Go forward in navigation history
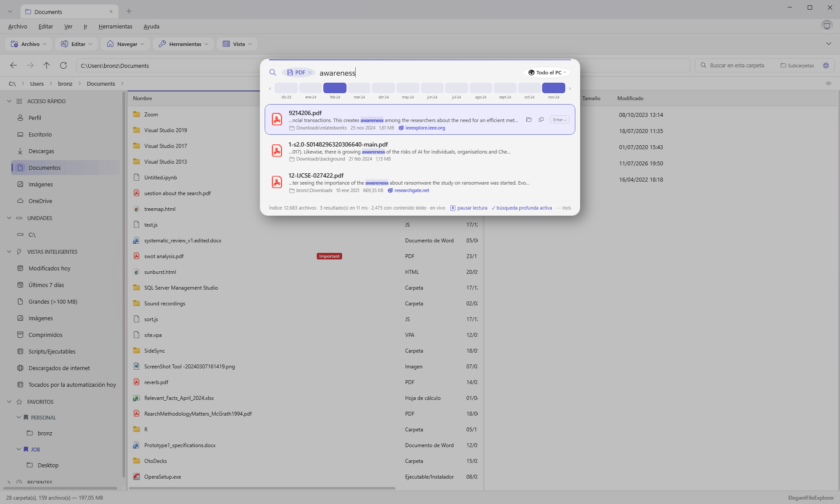The width and height of the screenshot is (840, 504). [30, 65]
